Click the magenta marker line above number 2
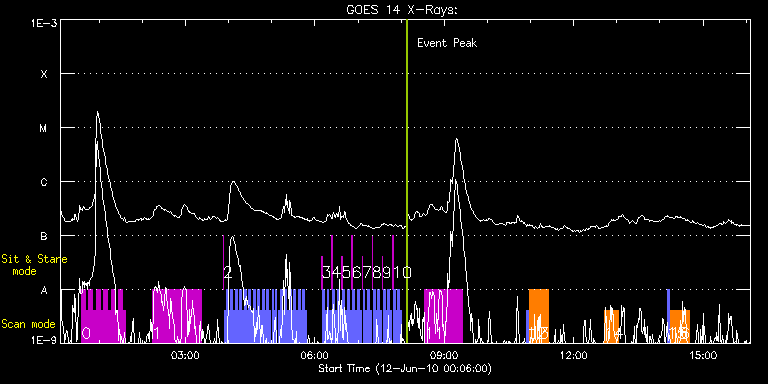This screenshot has width=768, height=384. pos(223,262)
